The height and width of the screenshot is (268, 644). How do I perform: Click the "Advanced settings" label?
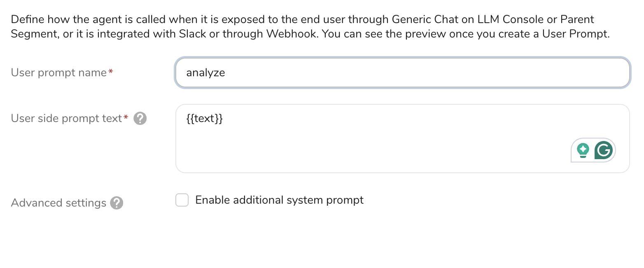coord(58,203)
